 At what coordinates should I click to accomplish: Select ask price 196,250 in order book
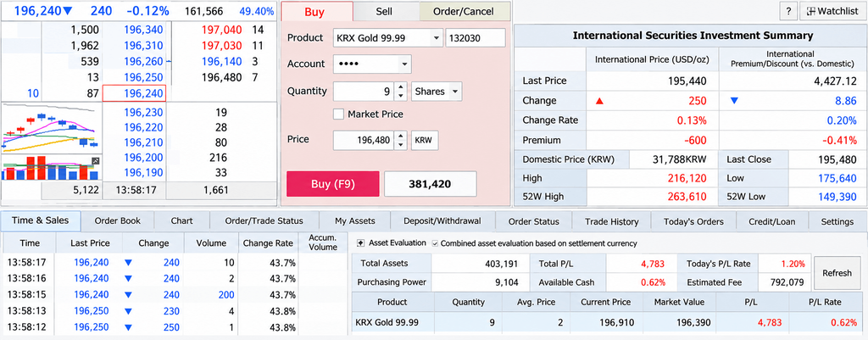tap(142, 77)
